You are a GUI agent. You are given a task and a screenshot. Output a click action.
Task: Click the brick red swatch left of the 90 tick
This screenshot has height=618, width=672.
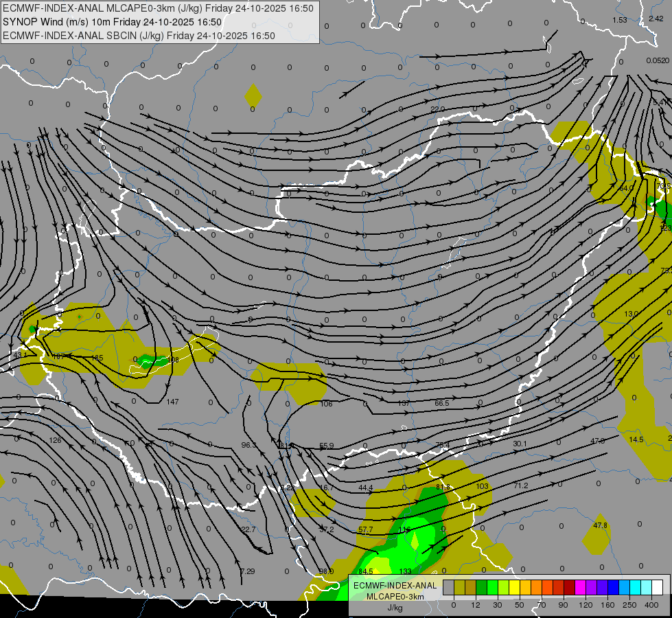[x=559, y=587]
